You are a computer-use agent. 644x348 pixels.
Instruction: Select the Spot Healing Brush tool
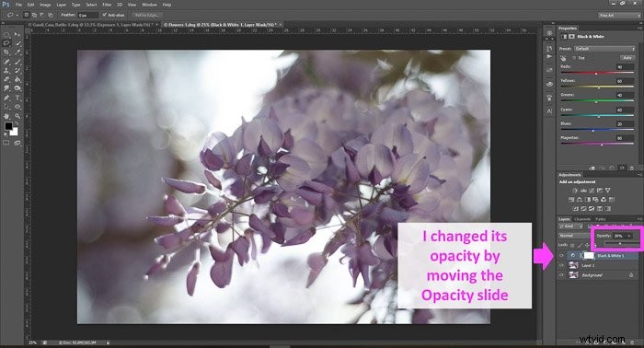(x=6, y=62)
